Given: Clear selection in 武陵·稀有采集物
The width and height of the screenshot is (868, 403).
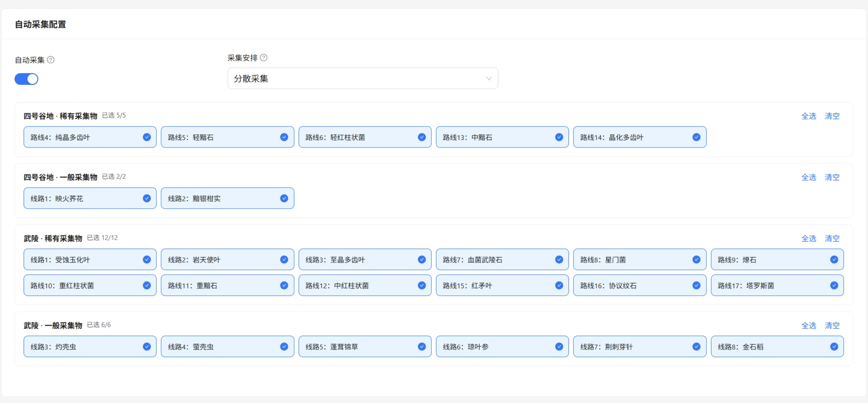Looking at the screenshot, I should click(832, 238).
